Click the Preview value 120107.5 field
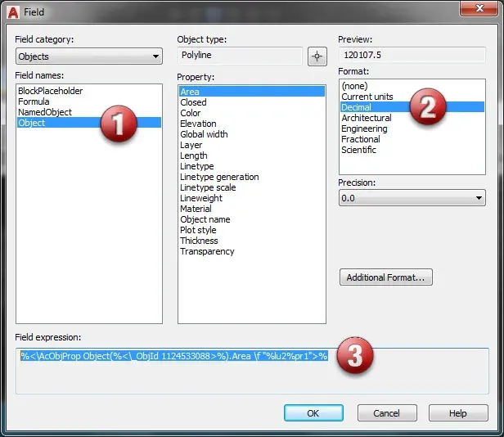This screenshot has height=437, width=504. (x=412, y=55)
